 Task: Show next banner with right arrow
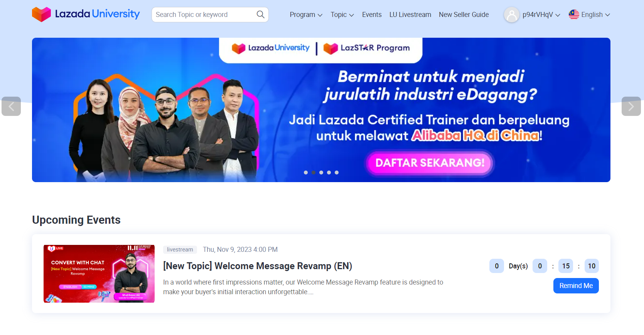tap(631, 106)
